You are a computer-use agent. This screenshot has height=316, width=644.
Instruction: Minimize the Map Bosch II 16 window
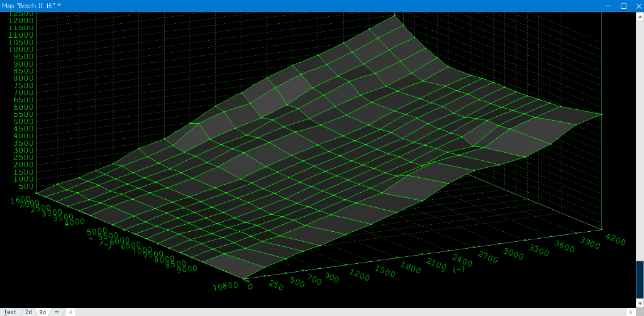pyautogui.click(x=608, y=6)
